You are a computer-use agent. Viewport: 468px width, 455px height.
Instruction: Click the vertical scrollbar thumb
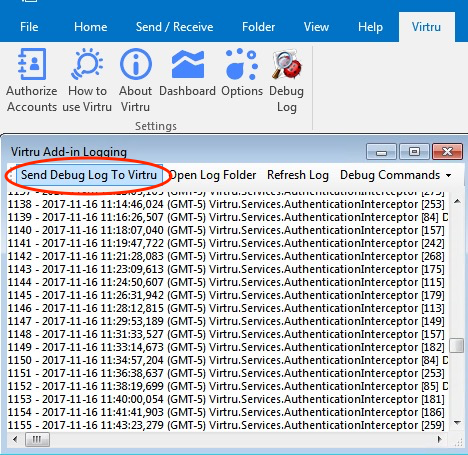457,345
